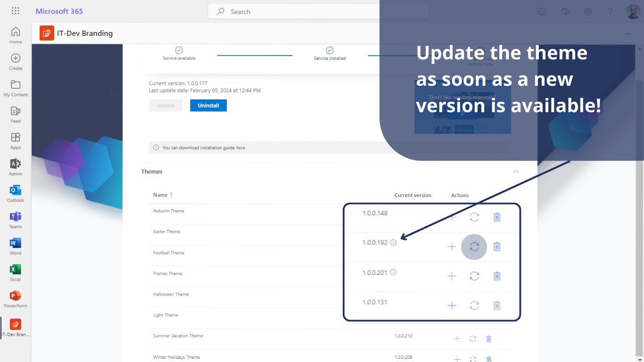Launch Teams from the sidebar
Image resolution: width=644 pixels, height=362 pixels.
pyautogui.click(x=16, y=220)
